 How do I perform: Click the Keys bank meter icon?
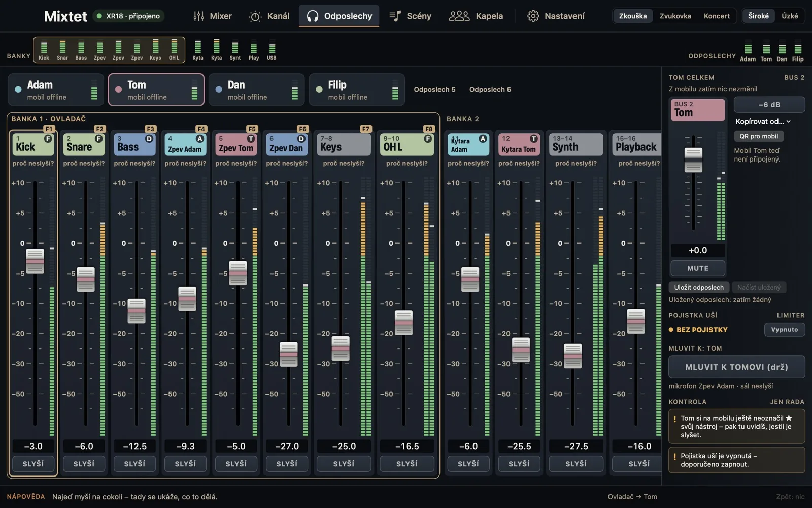pyautogui.click(x=155, y=50)
